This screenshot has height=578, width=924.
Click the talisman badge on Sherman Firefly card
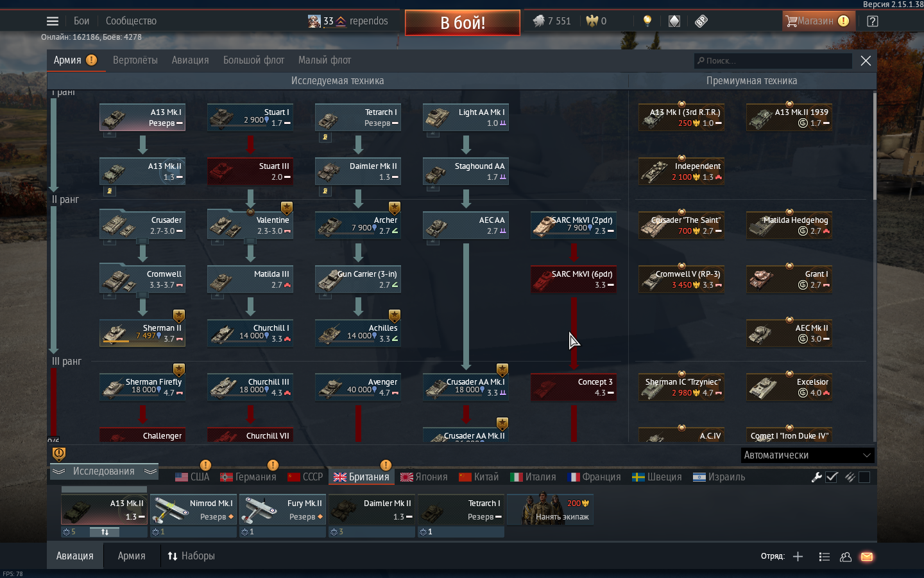click(179, 370)
